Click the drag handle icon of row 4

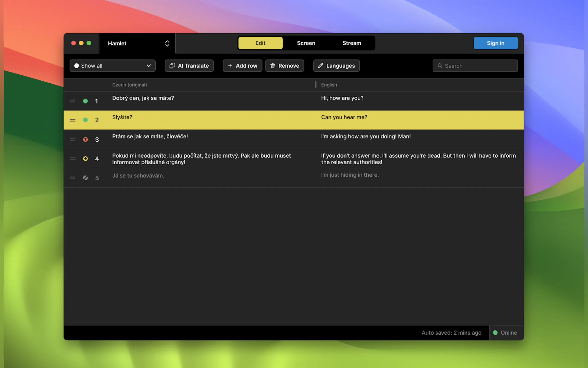coord(73,159)
